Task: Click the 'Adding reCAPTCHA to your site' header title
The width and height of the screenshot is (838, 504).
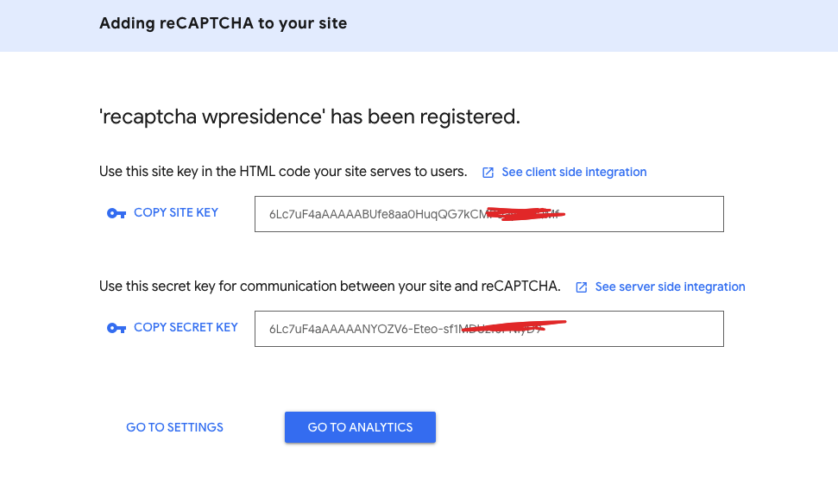Action: pos(223,23)
